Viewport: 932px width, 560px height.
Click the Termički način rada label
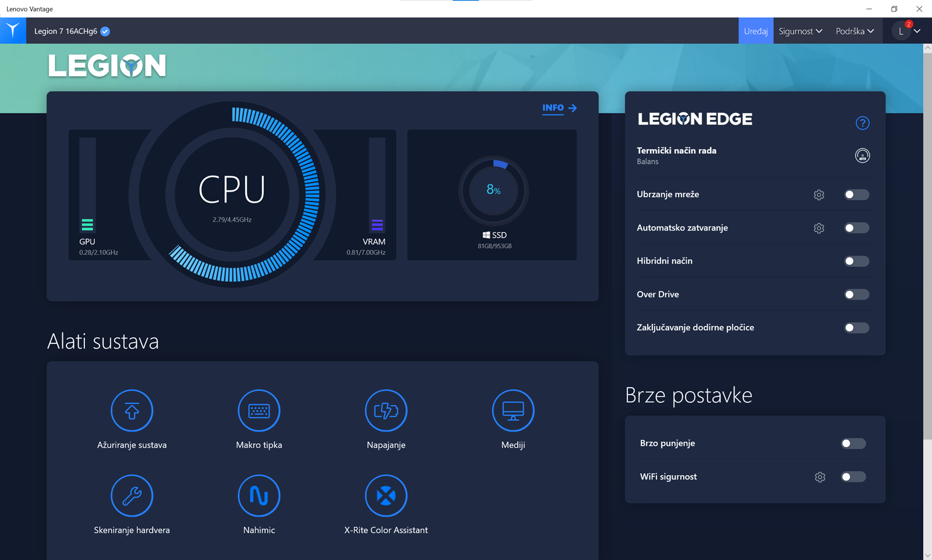click(x=676, y=150)
